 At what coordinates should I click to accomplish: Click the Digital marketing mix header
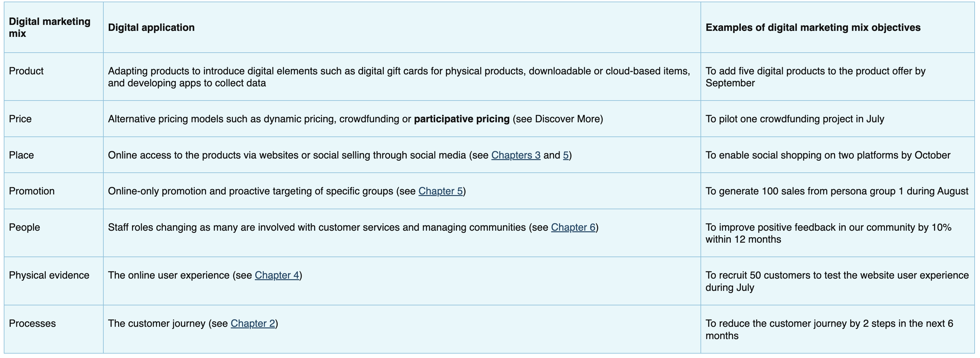pyautogui.click(x=49, y=27)
